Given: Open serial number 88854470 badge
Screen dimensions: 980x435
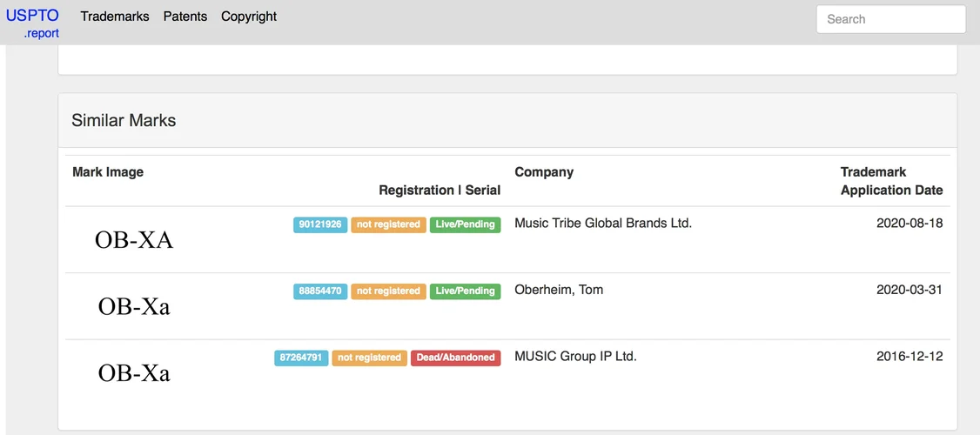Looking at the screenshot, I should pyautogui.click(x=320, y=291).
